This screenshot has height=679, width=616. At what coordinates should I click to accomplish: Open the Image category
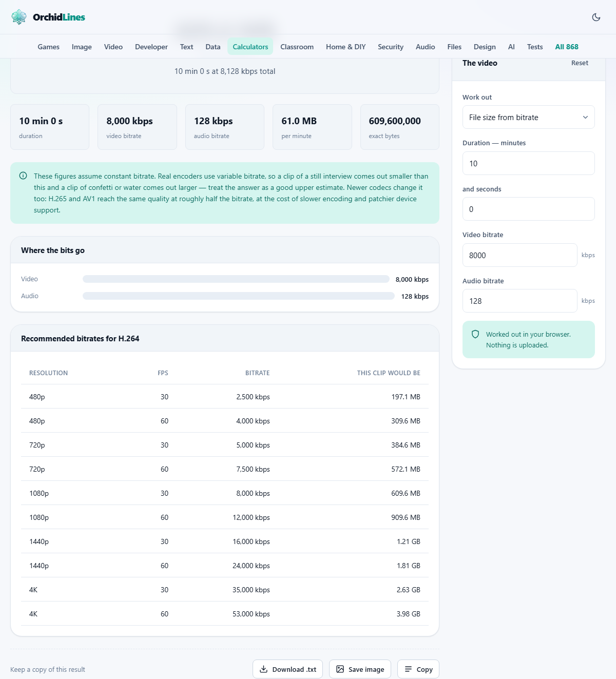[x=82, y=47]
